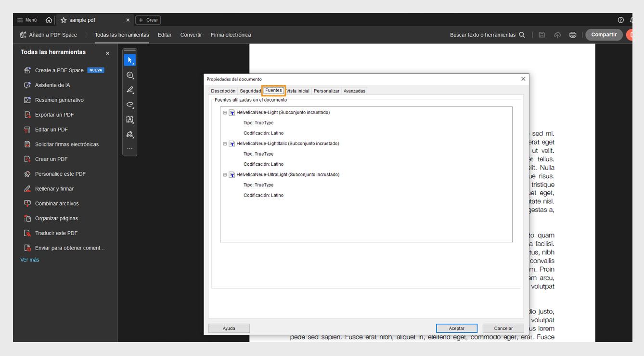The image size is (644, 356).
Task: Collapse the HelveticaNeue-UltraLight font entry
Action: 225,175
